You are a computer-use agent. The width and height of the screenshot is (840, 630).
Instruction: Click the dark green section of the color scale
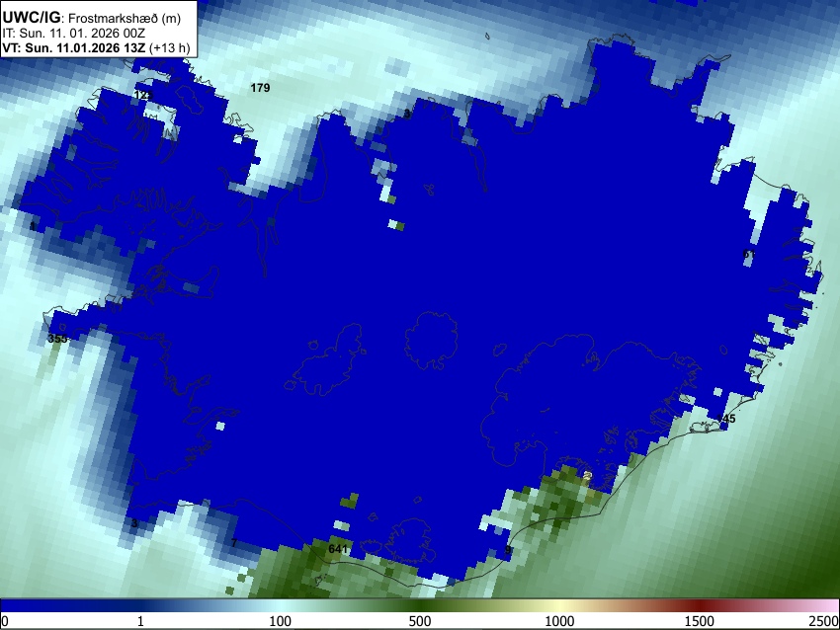tap(420, 605)
